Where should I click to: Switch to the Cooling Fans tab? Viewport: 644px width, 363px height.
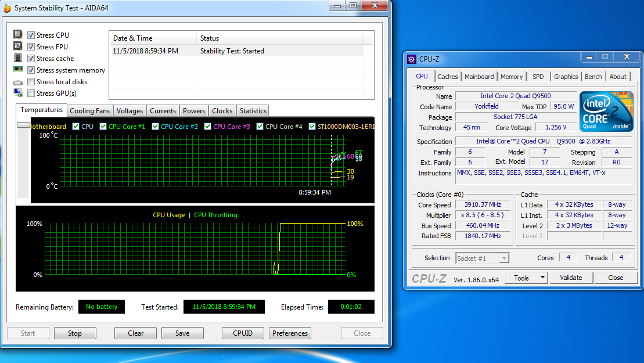pyautogui.click(x=89, y=111)
